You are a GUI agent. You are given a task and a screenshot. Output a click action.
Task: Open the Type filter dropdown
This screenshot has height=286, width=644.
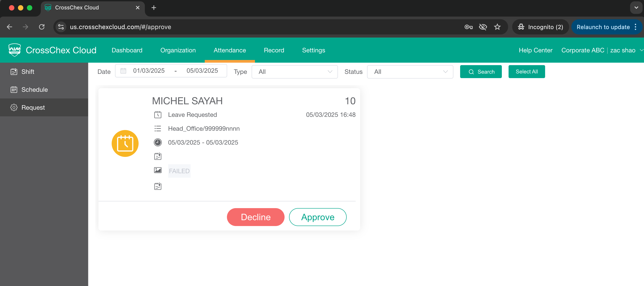click(x=294, y=72)
